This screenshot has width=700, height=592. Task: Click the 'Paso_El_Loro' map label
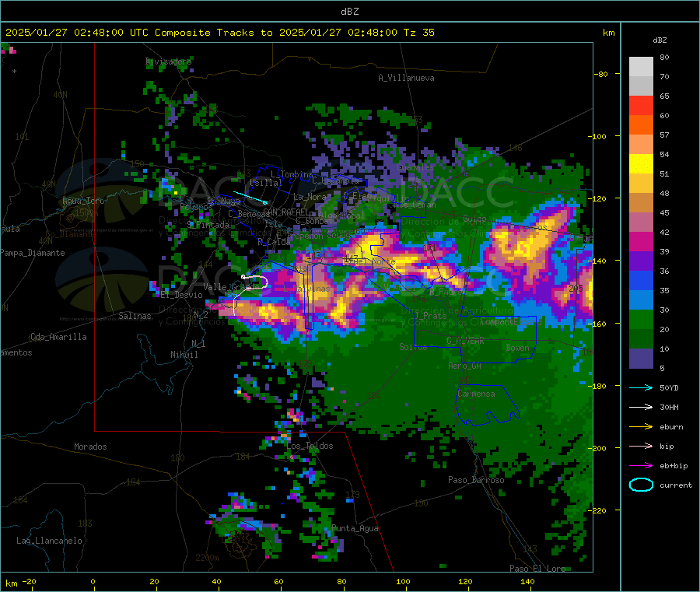[x=537, y=569]
